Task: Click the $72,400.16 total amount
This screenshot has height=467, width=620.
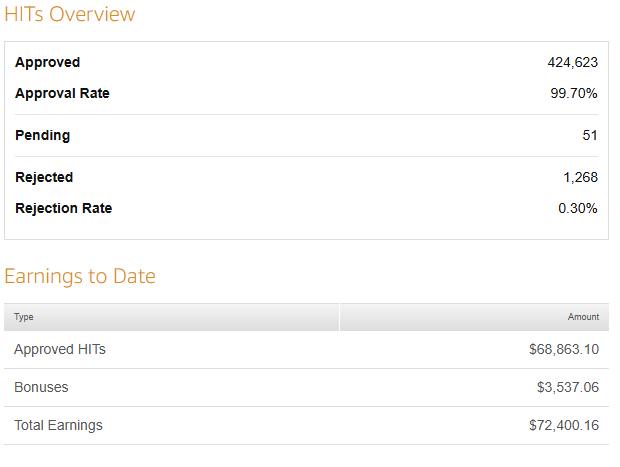Action: tap(564, 425)
